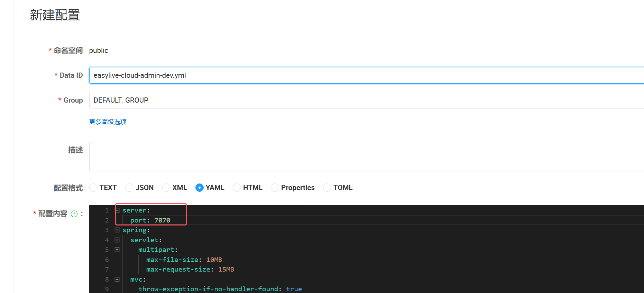Viewport: 644px width, 293px height.
Task: Select the HTML format radio button
Action: 237,188
